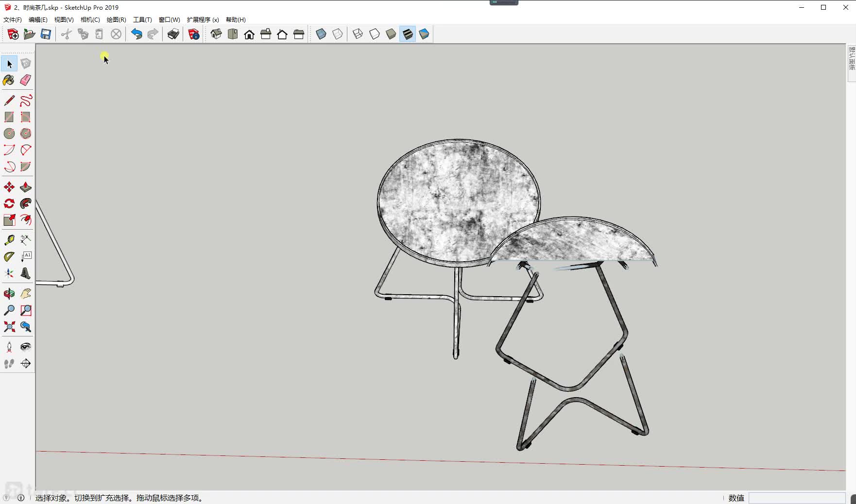856x504 pixels.
Task: Choose the Section Plane tool
Action: 26,363
